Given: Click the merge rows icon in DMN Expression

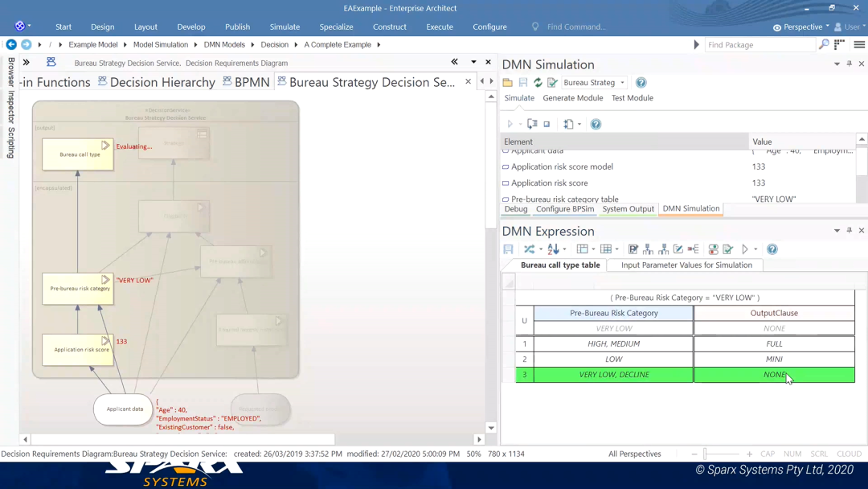Looking at the screenshot, I should point(693,249).
